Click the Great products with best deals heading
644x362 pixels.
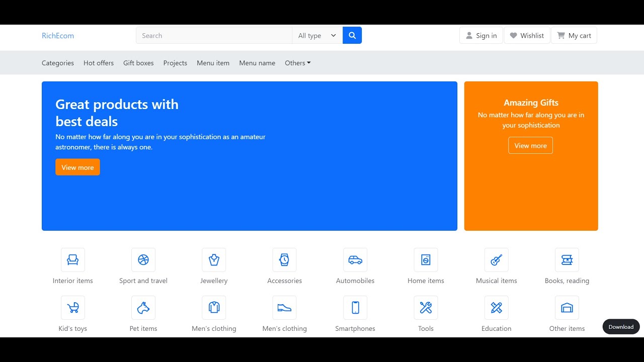(x=117, y=113)
